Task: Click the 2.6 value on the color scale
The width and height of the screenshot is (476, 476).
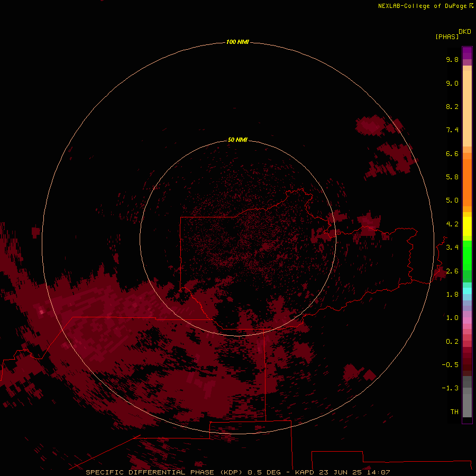Action: click(452, 271)
